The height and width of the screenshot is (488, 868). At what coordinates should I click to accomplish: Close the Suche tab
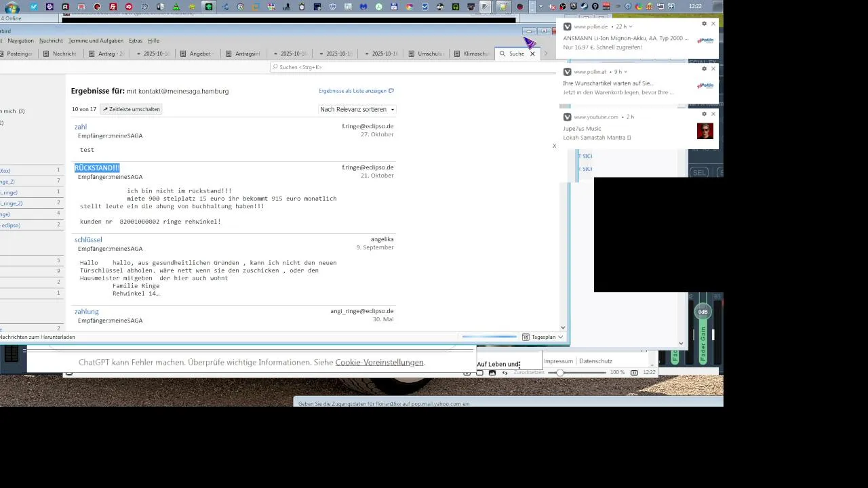(x=532, y=54)
